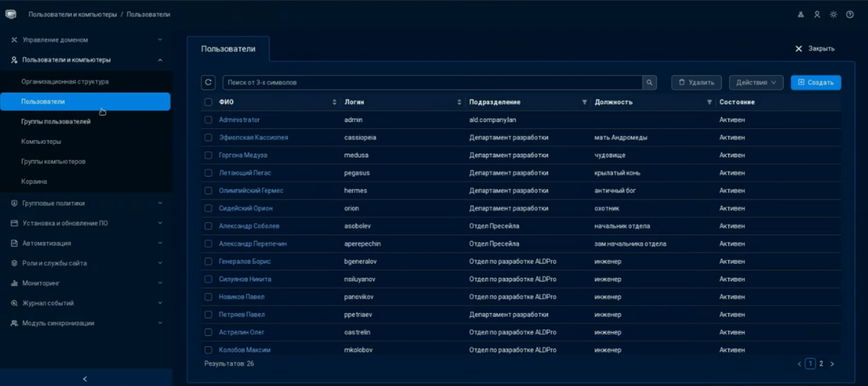
Task: Click the filter icon in Должность column
Action: [710, 102]
